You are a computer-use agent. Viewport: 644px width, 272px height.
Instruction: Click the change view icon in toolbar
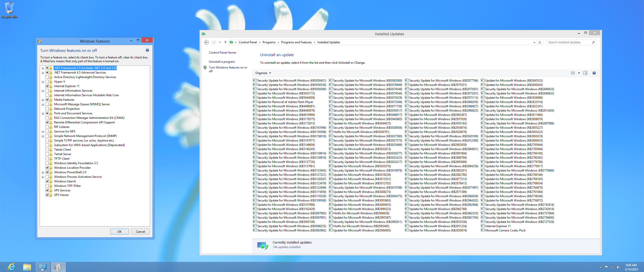(x=573, y=73)
